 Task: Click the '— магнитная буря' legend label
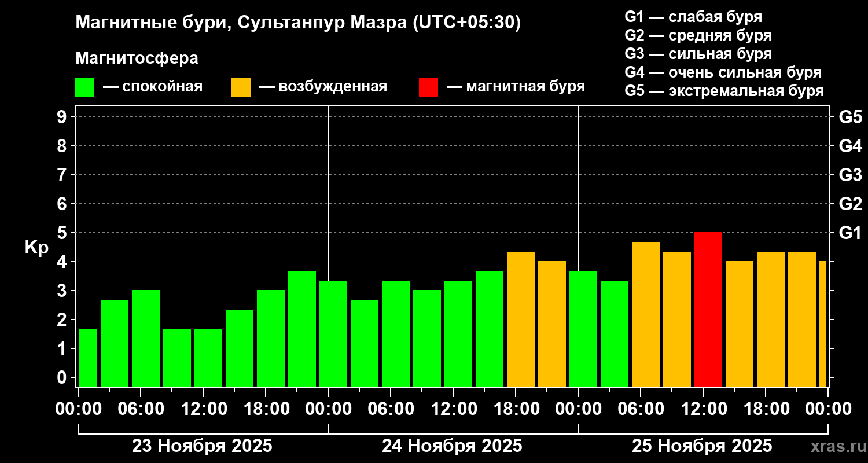coord(516,87)
